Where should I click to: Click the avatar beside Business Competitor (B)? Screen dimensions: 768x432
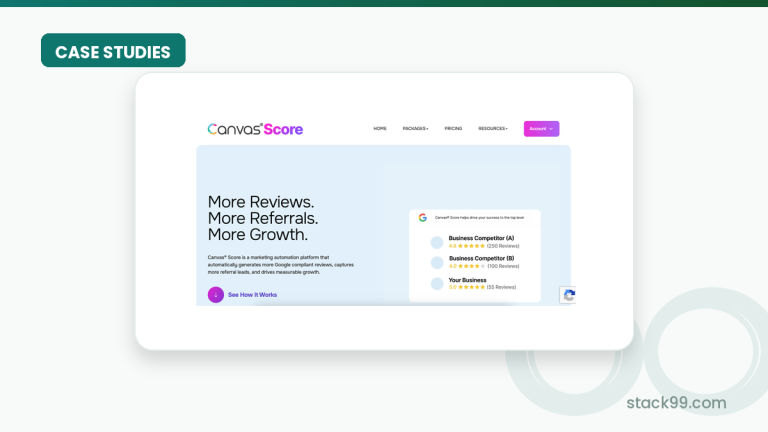click(x=437, y=263)
